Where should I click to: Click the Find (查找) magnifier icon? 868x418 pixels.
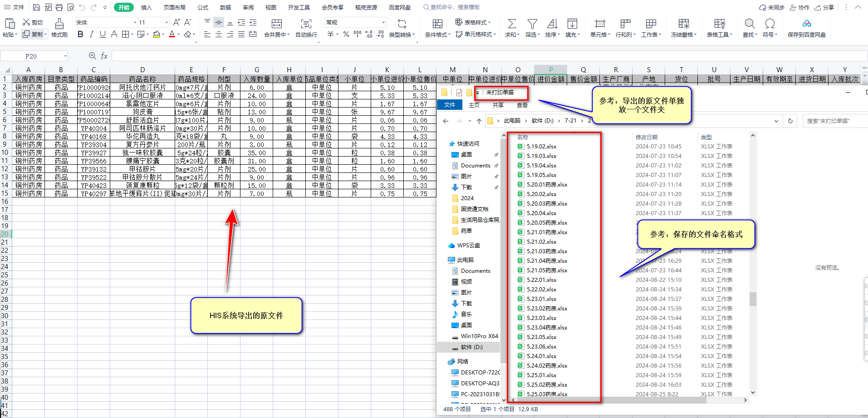pos(750,24)
